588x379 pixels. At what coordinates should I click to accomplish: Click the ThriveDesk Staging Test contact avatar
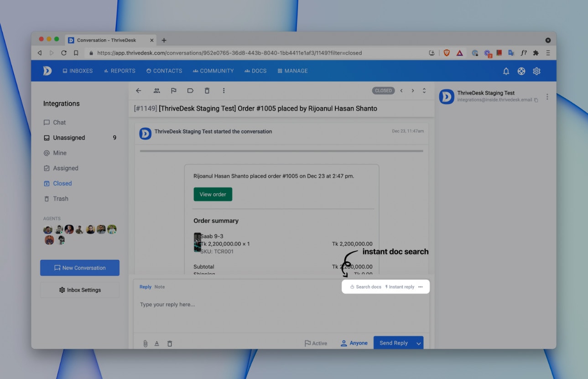pyautogui.click(x=447, y=96)
